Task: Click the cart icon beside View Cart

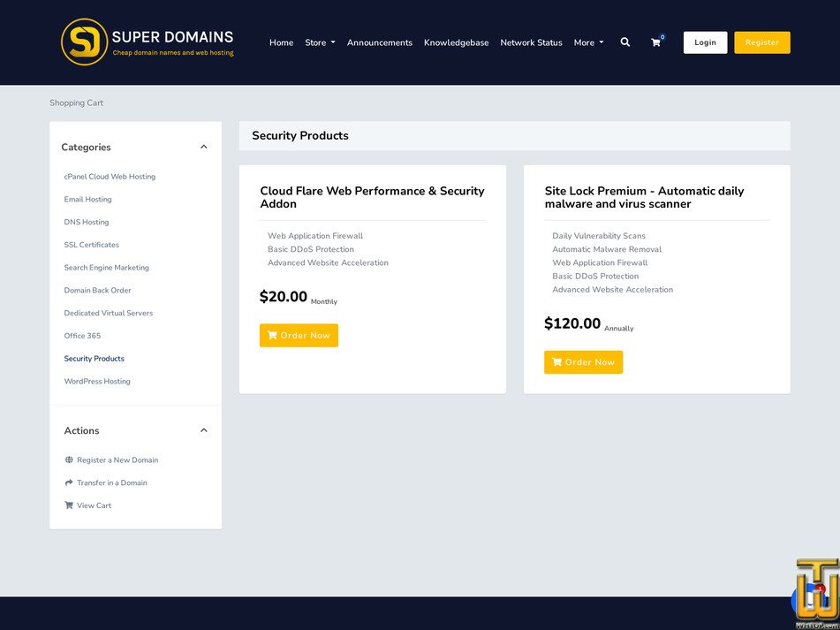Action: [x=69, y=505]
